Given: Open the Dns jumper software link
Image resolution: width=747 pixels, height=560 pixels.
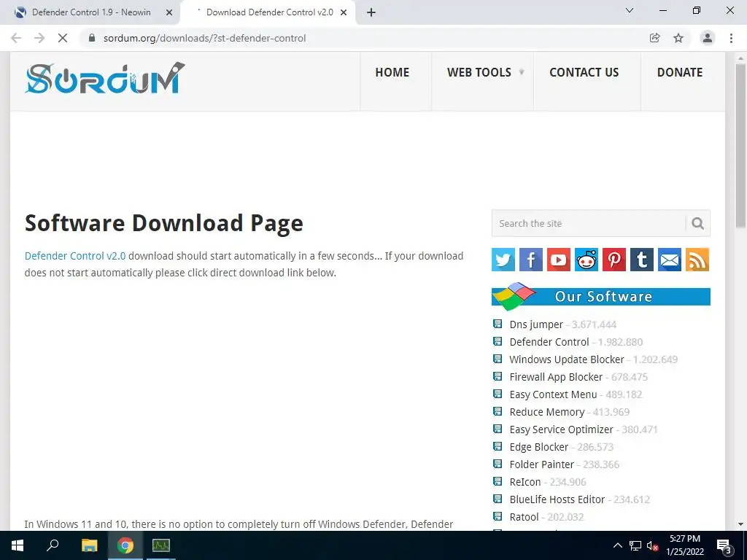Looking at the screenshot, I should [536, 324].
